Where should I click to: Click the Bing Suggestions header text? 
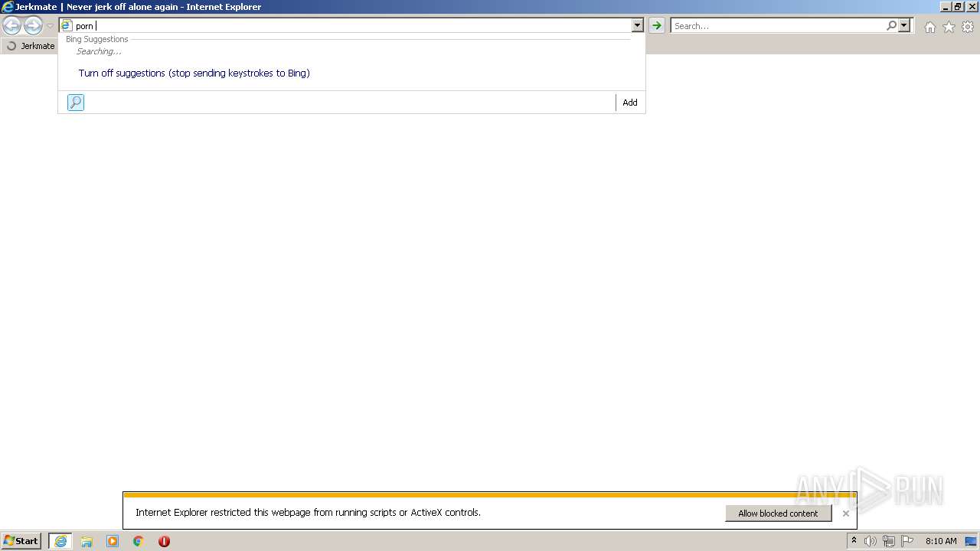(x=97, y=39)
